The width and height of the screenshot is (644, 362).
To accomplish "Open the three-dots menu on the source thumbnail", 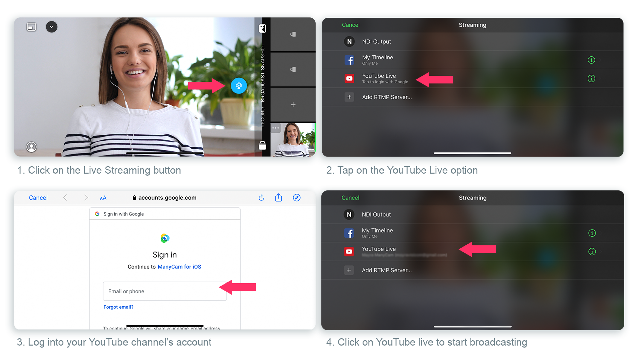I will (x=276, y=128).
